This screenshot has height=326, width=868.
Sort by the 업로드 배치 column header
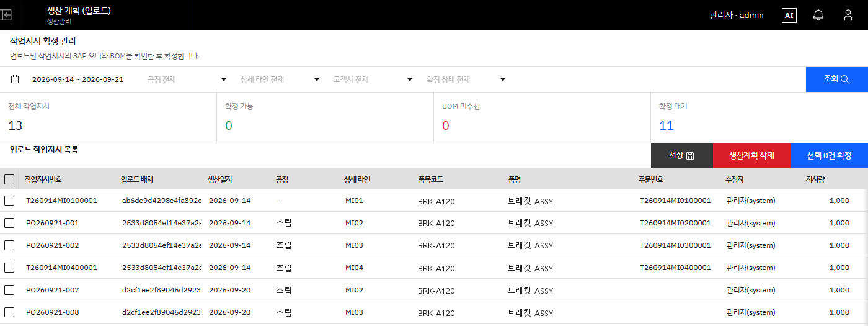pos(137,179)
